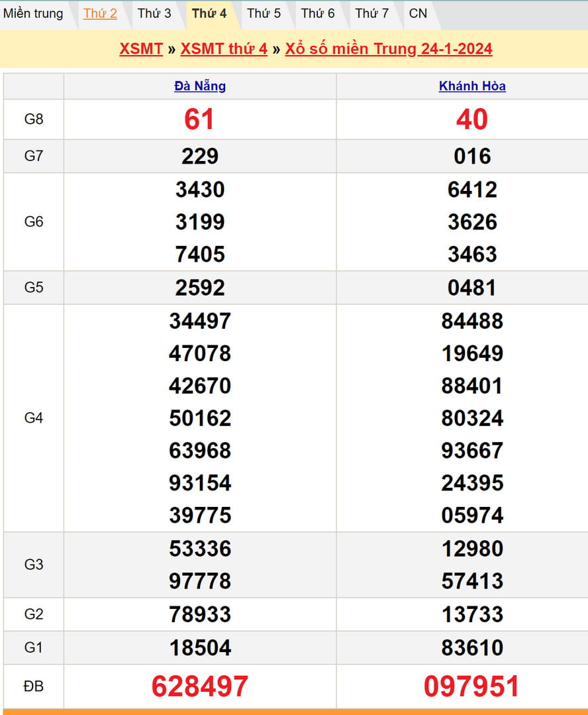Select the G8 result 61 for Đà Nẵng
The height and width of the screenshot is (715, 588).
pyautogui.click(x=200, y=119)
